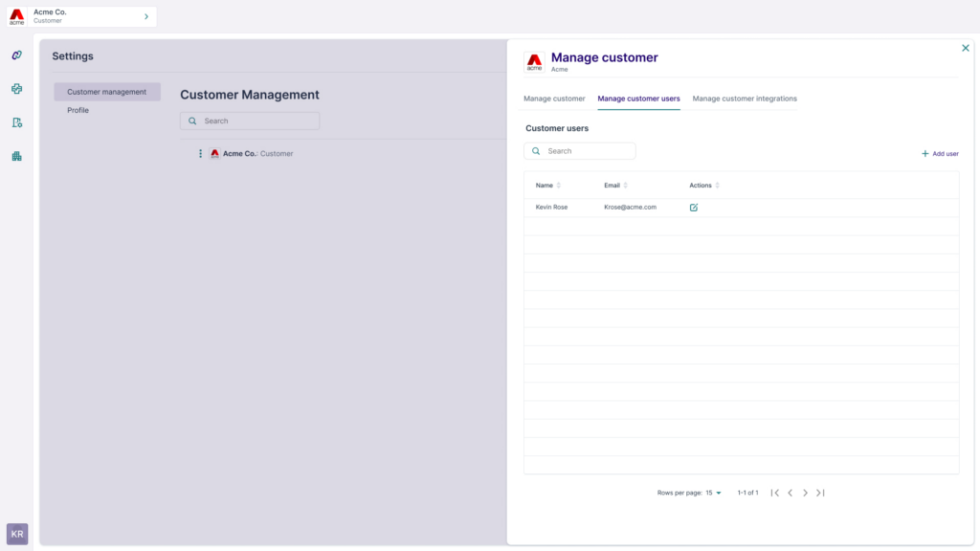
Task: Click the document settings icon in sidebar
Action: point(16,122)
